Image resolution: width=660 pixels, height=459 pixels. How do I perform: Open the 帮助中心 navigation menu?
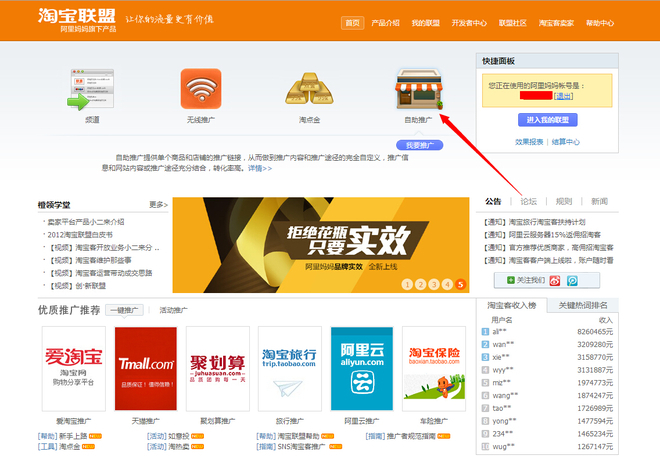click(599, 22)
